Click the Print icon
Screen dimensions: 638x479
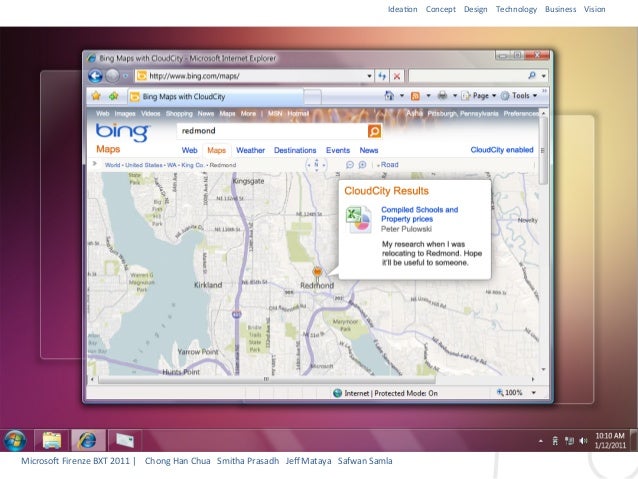coord(442,96)
